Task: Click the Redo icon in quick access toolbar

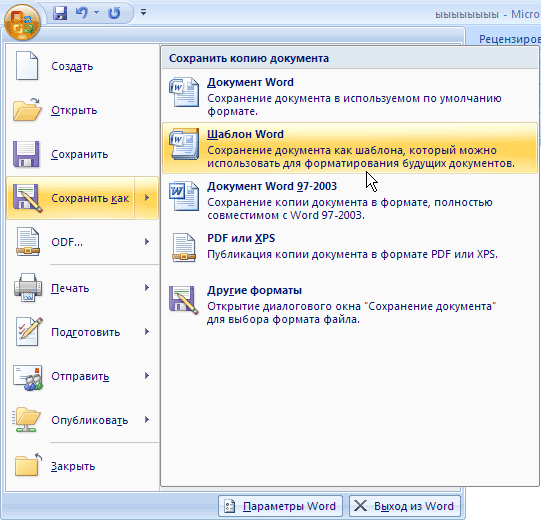Action: click(x=114, y=13)
